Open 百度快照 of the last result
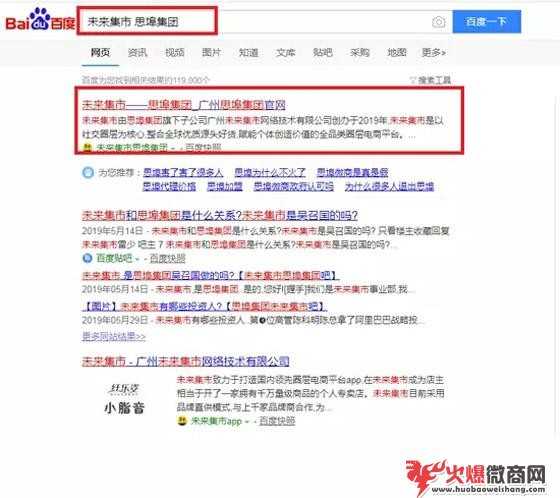The width and height of the screenshot is (560, 498). coord(277,421)
